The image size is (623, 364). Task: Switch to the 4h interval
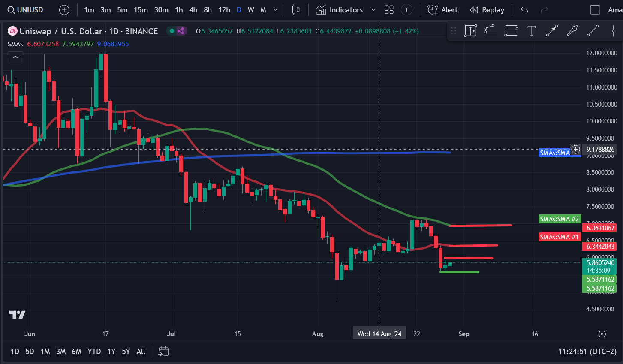pyautogui.click(x=193, y=9)
